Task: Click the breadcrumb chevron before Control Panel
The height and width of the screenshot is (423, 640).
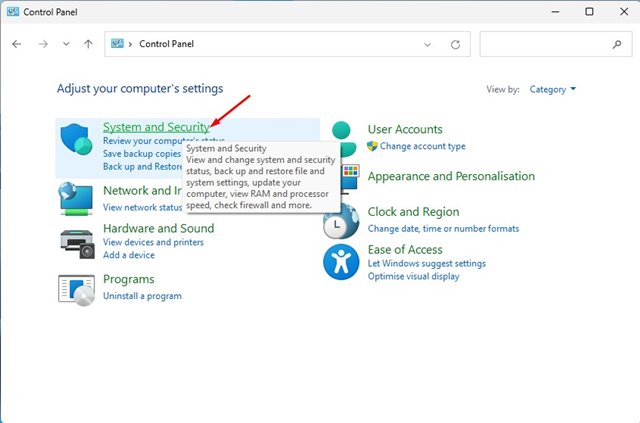Action: click(x=130, y=44)
